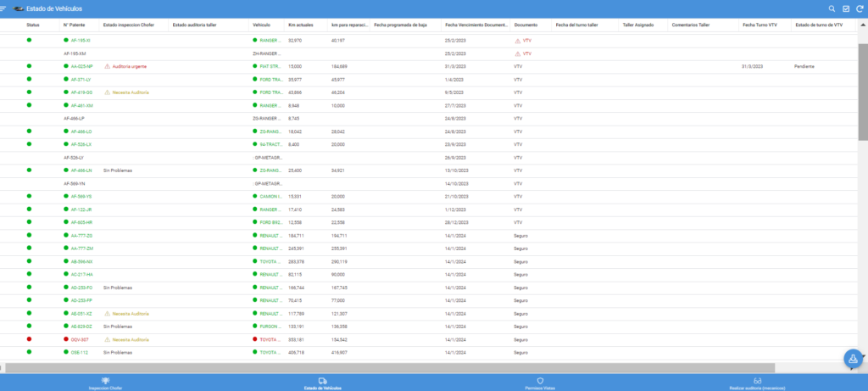This screenshot has height=391, width=868.
Task: Click red status dot for OGV-507 row
Action: coord(30,339)
